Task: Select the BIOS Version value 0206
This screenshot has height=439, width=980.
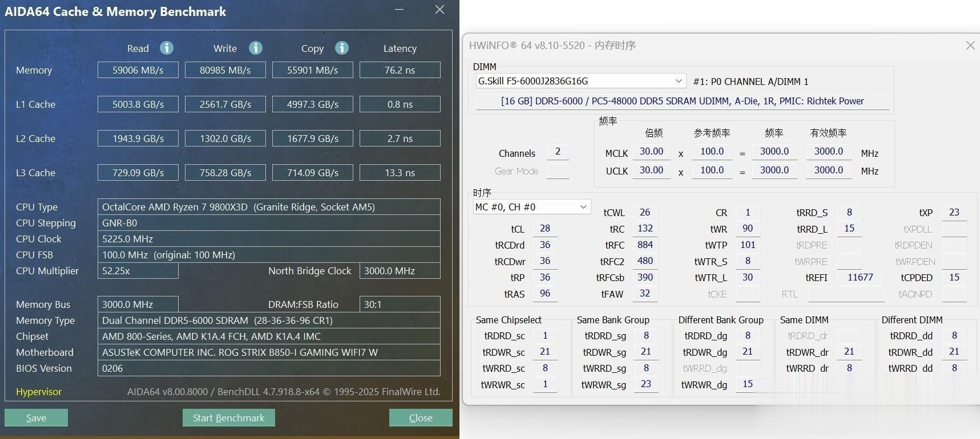Action: [269, 368]
